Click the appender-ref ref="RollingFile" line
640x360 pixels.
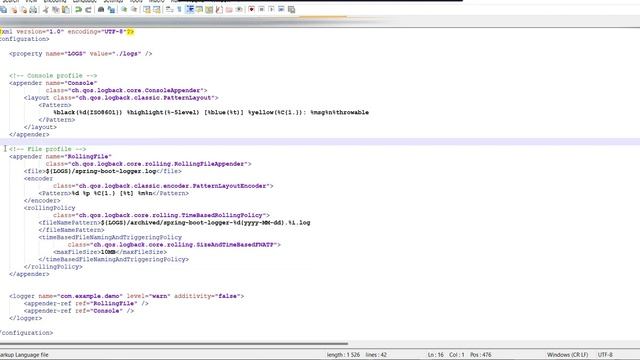[86, 303]
